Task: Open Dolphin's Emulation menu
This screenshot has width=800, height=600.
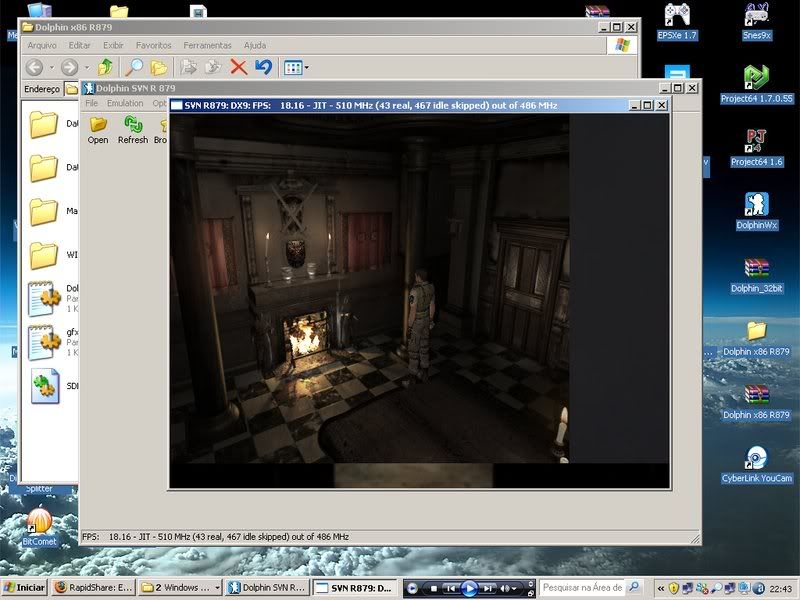Action: 125,103
